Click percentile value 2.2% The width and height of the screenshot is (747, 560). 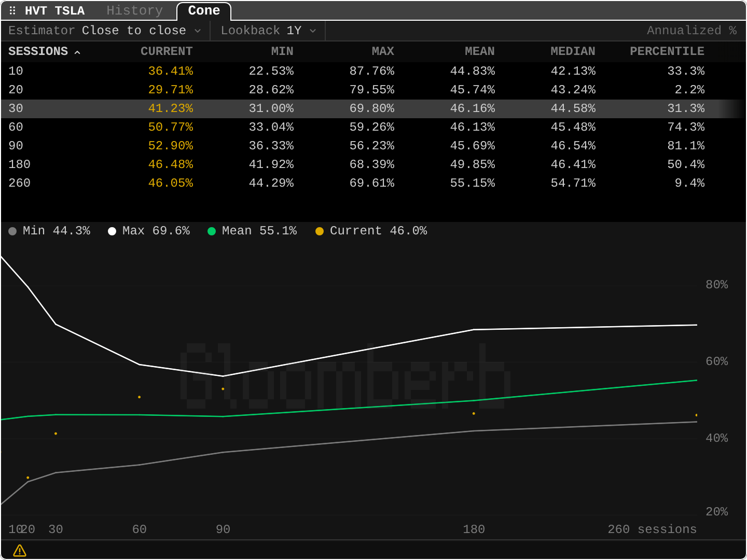click(689, 90)
